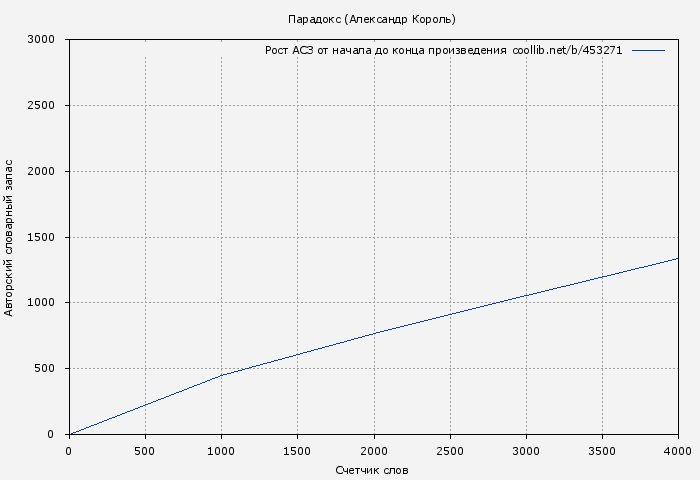Click the vertical axis label "Авторский словарный запас"
The width and height of the screenshot is (700, 480).
(10, 237)
